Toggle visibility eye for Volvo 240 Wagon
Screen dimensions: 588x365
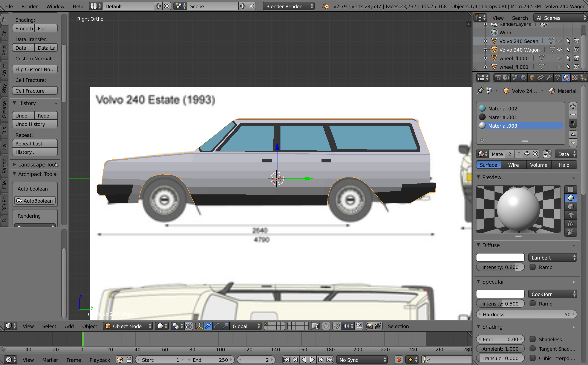[x=559, y=49]
